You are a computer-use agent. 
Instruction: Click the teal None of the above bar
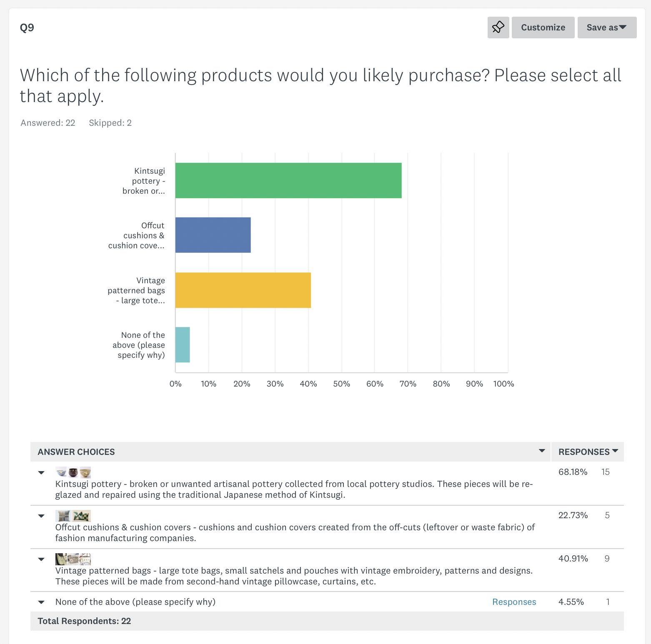coord(183,344)
